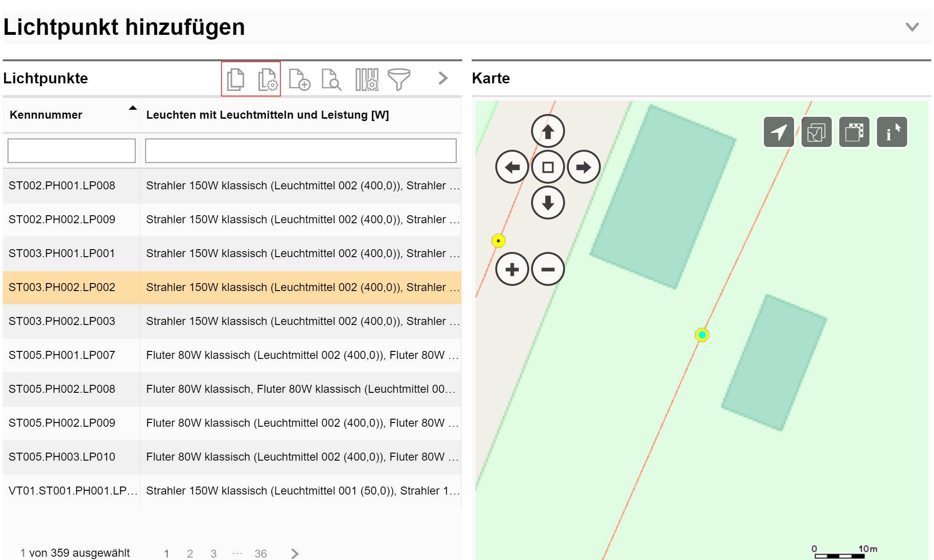Screen dimensions: 934x560
Task: Click the map rectangle selection tool
Action: coord(854,132)
